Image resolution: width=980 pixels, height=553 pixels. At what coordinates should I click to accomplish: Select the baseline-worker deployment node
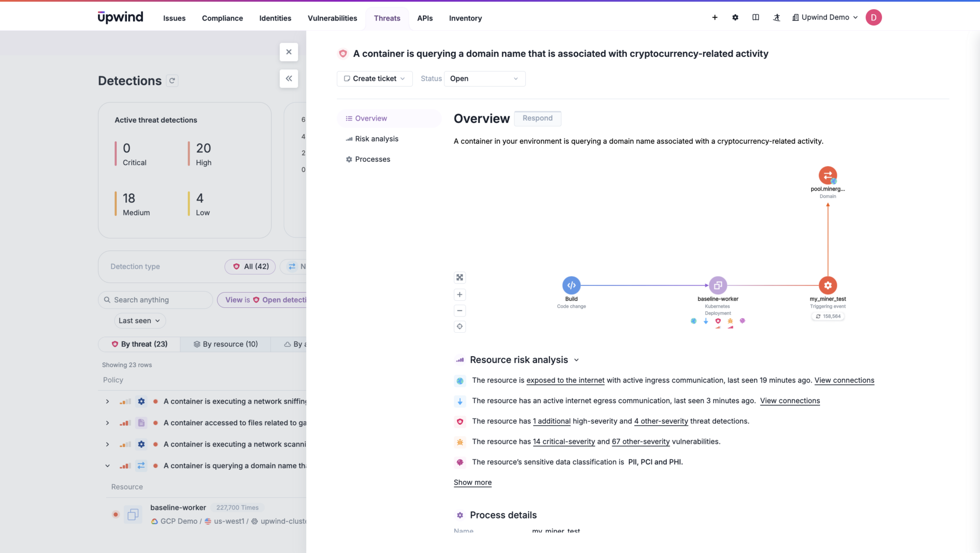717,285
